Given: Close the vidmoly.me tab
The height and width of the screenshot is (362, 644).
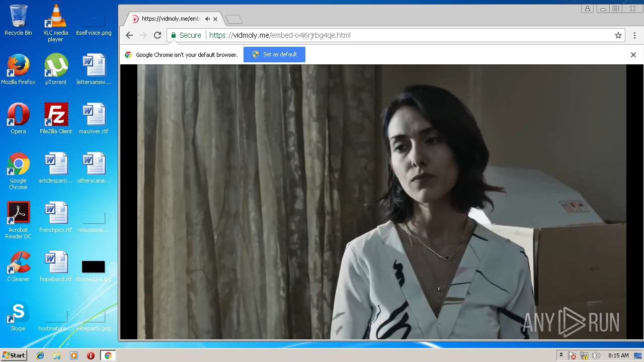Looking at the screenshot, I should pos(215,19).
